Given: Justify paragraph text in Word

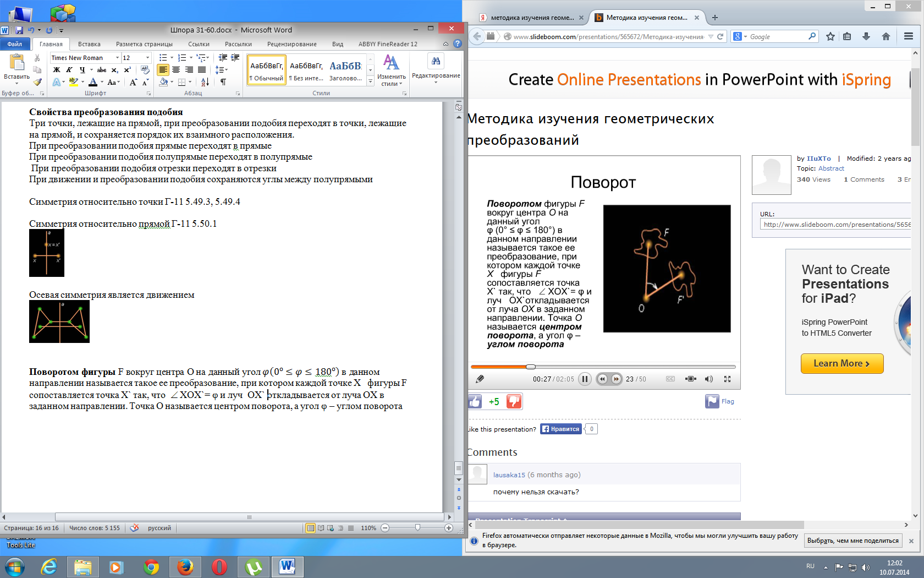Looking at the screenshot, I should tap(202, 70).
